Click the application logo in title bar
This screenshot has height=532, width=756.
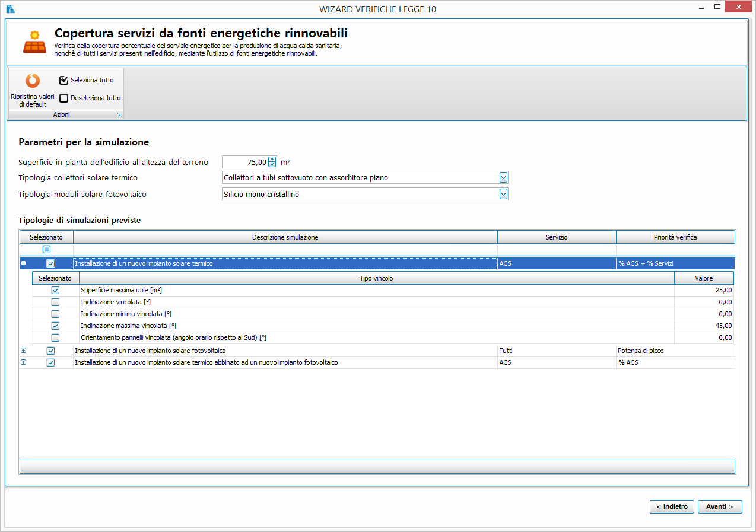click(10, 9)
